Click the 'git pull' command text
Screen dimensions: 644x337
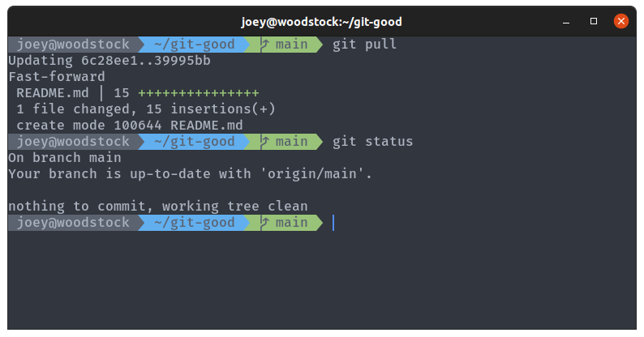pyautogui.click(x=364, y=45)
